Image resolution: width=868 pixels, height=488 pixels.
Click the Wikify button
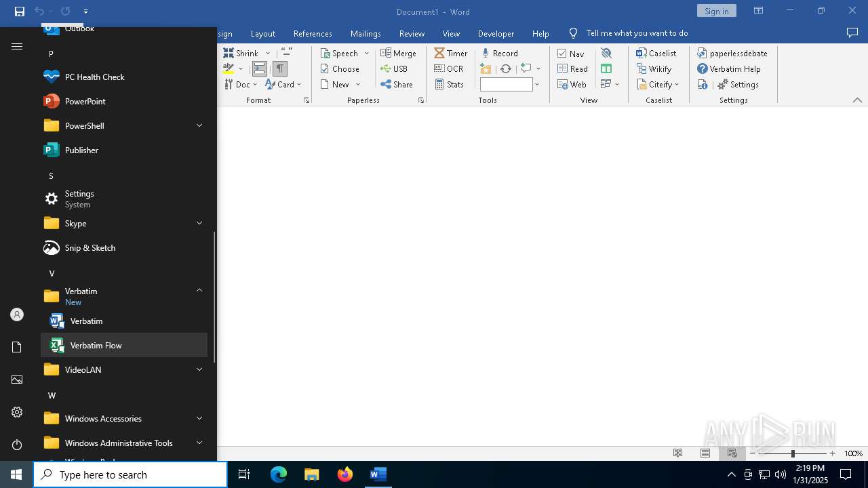pyautogui.click(x=654, y=68)
